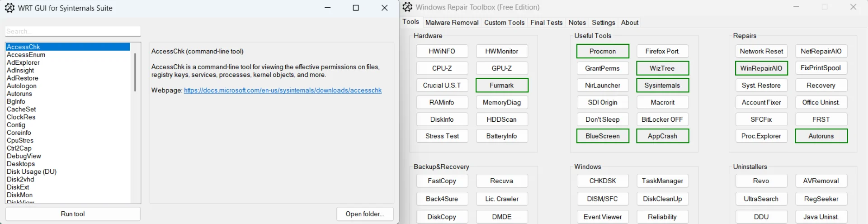Launch Procmon from Useful Tools
Image resolution: width=868 pixels, height=224 pixels.
point(603,51)
